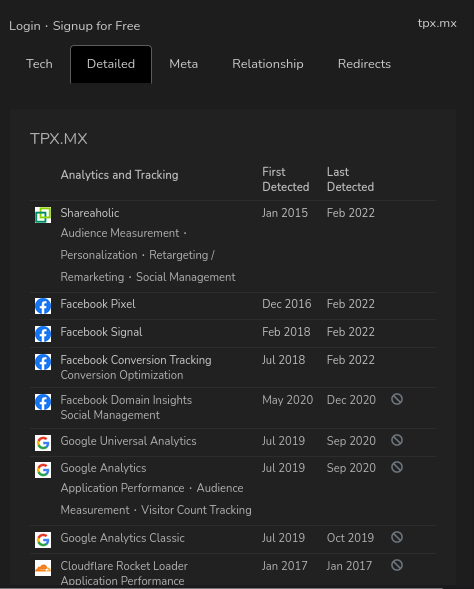Click the Visitor Count Tracking tag
This screenshot has width=474, height=589.
coord(196,510)
